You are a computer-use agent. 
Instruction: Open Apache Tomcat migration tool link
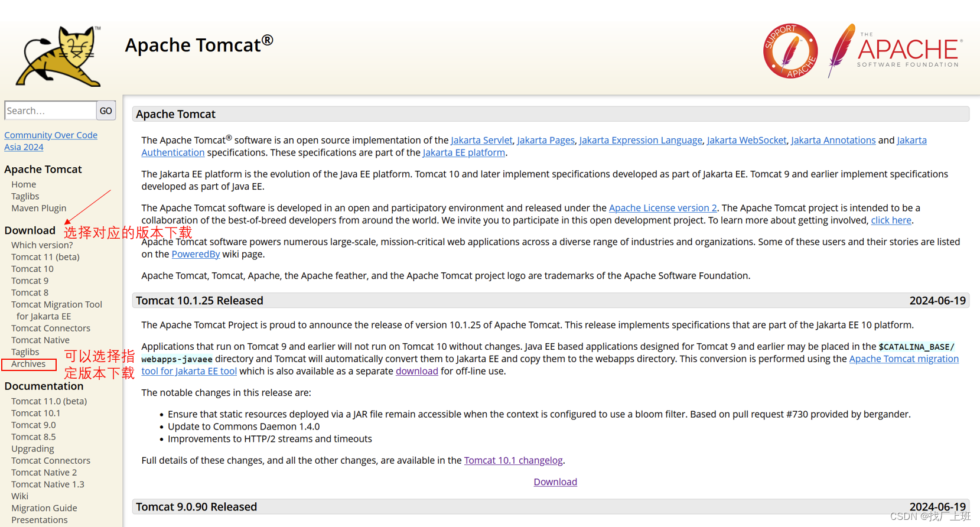pos(904,359)
